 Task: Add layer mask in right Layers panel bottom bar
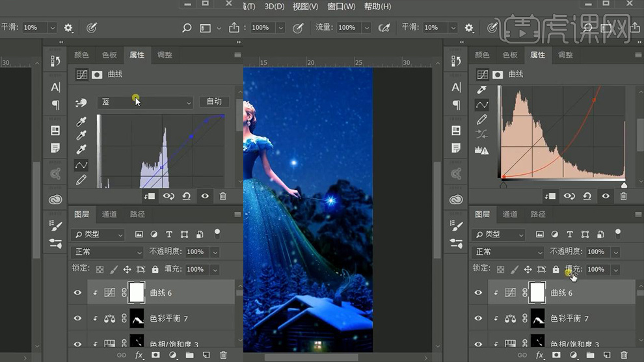click(x=556, y=356)
